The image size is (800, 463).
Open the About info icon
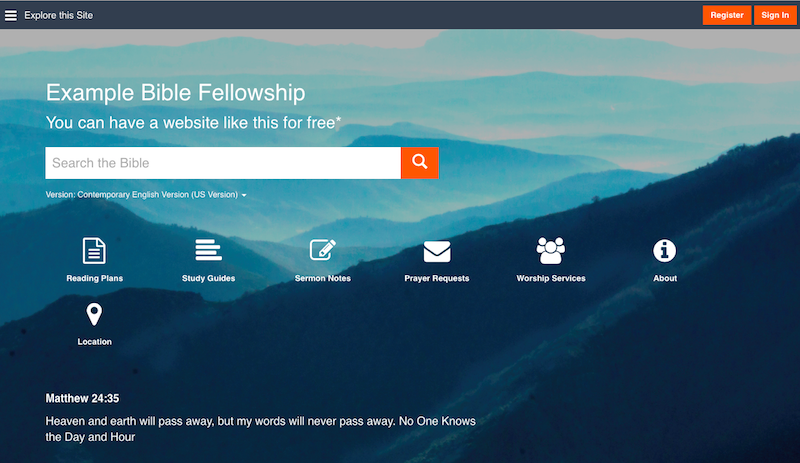click(x=664, y=251)
